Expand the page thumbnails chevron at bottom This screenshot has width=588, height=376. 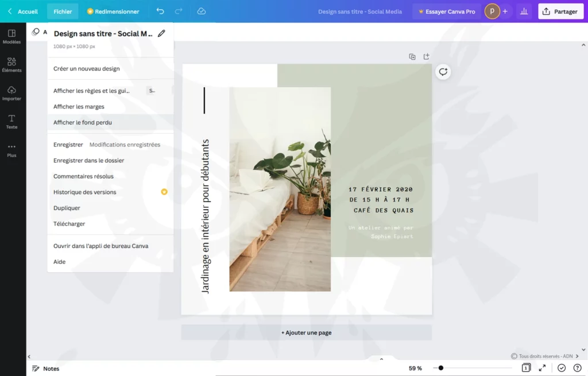pyautogui.click(x=381, y=359)
